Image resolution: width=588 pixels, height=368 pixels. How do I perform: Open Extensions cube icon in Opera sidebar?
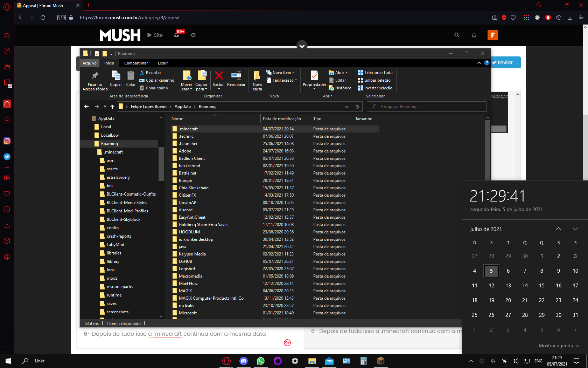(7, 241)
